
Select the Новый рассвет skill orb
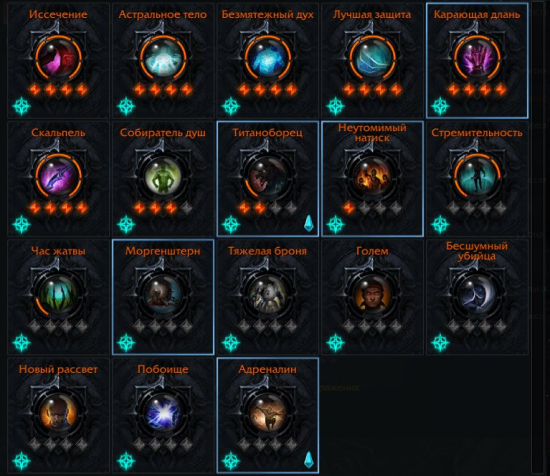[x=58, y=412]
